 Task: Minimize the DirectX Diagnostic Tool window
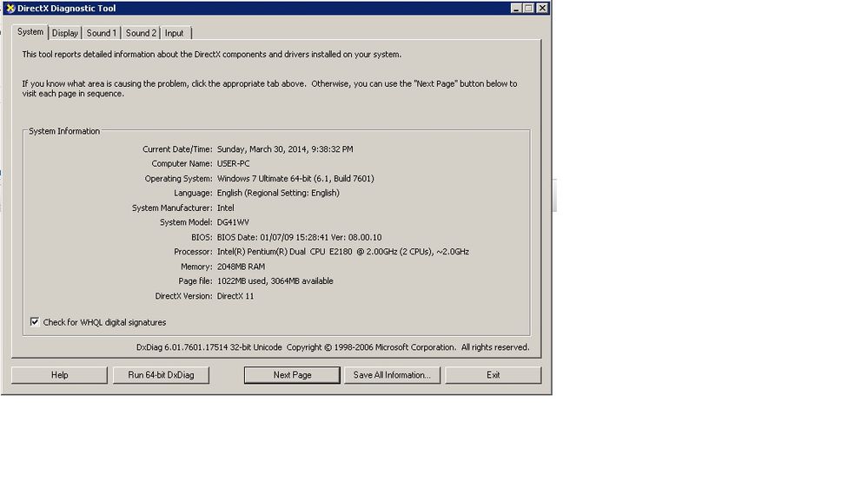pos(516,9)
